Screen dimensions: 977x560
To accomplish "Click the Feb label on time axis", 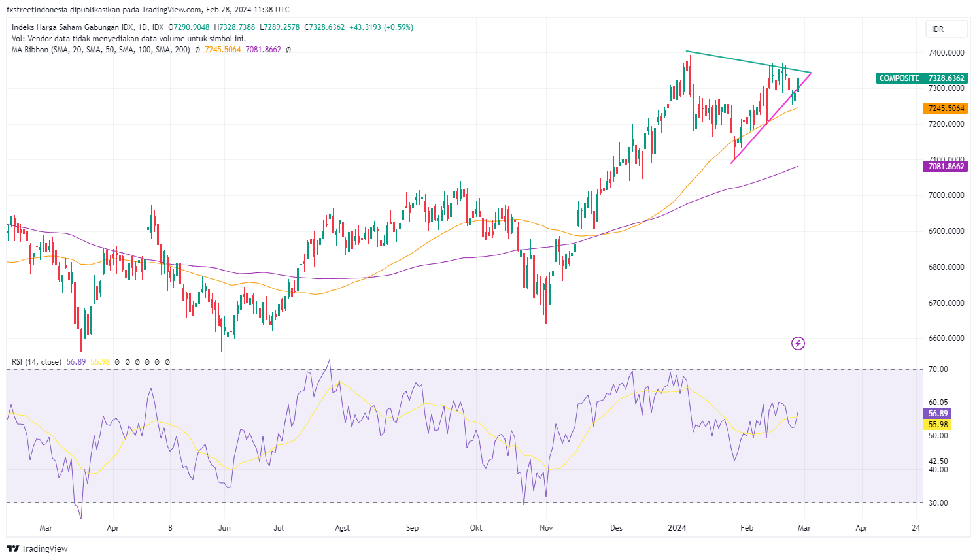I will pos(747,528).
